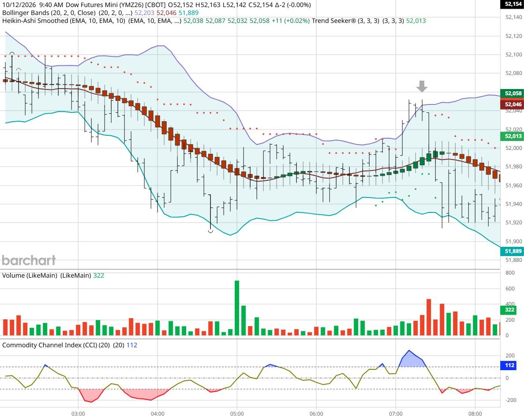The width and height of the screenshot is (524, 420).
Task: Click the tallest green volume bar at 05:00
Action: (237, 308)
